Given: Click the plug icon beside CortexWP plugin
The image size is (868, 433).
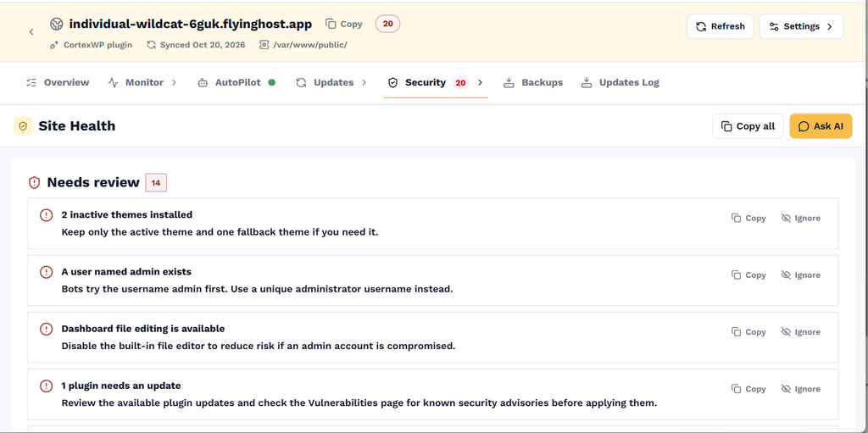Looking at the screenshot, I should coord(54,45).
